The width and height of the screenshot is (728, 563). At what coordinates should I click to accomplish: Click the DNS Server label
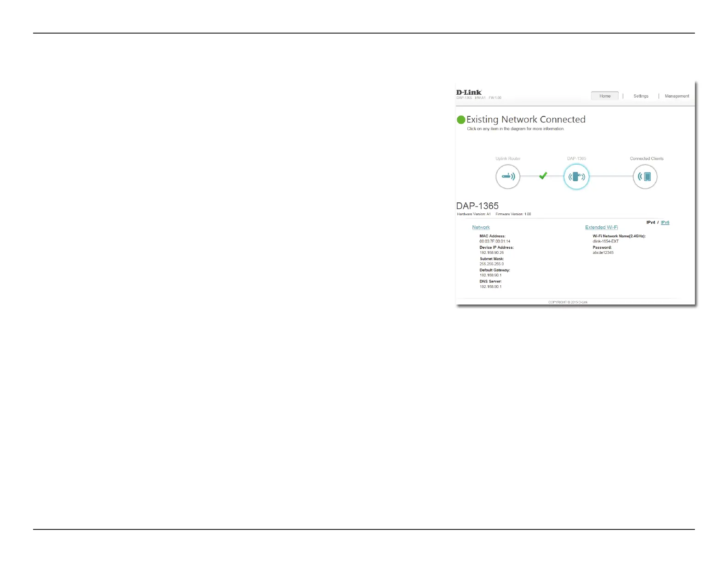490,281
